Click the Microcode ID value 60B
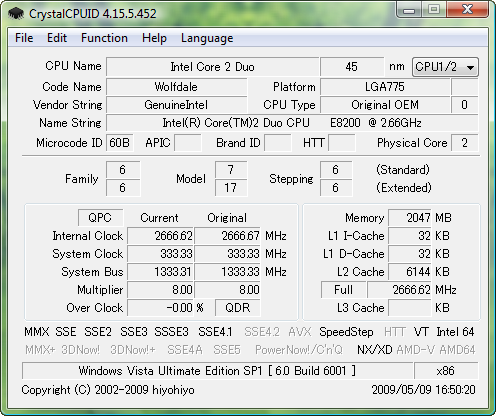The image size is (496, 416). tap(120, 143)
